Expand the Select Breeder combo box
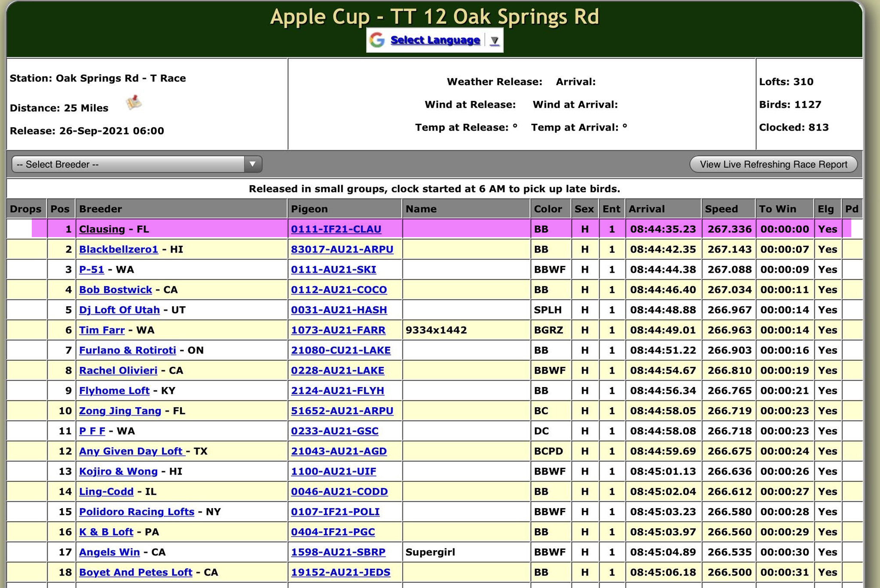880x588 pixels. click(137, 165)
